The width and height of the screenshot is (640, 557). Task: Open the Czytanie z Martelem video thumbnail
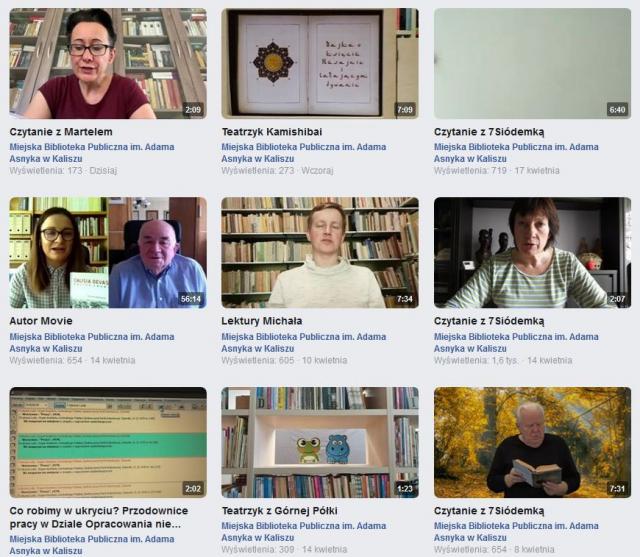[108, 64]
